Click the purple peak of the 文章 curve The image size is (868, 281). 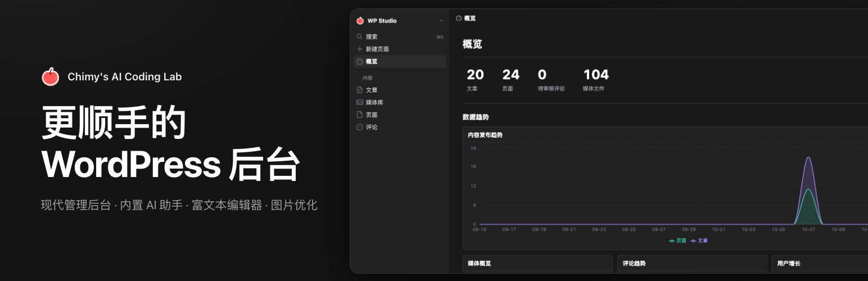808,157
